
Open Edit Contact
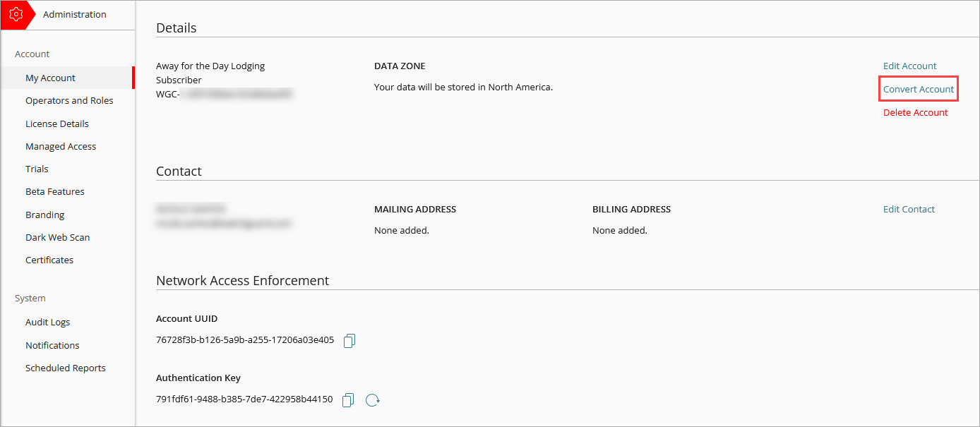point(909,208)
